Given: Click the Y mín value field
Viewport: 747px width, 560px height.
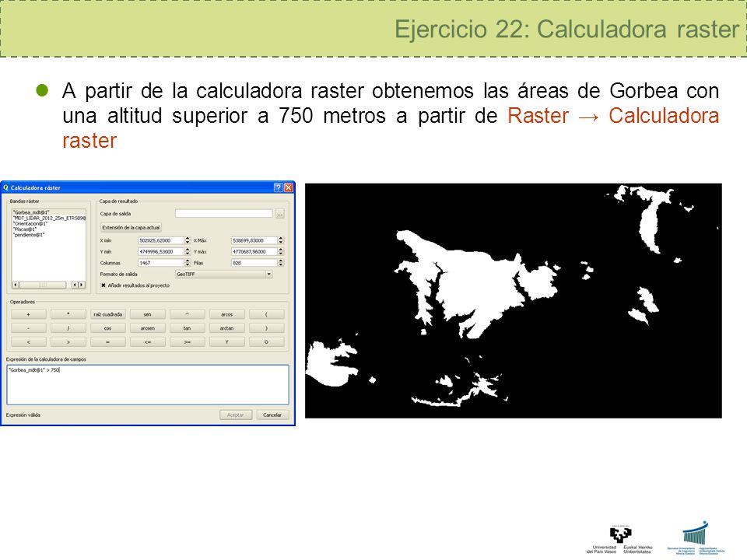Looking at the screenshot, I should point(160,251).
